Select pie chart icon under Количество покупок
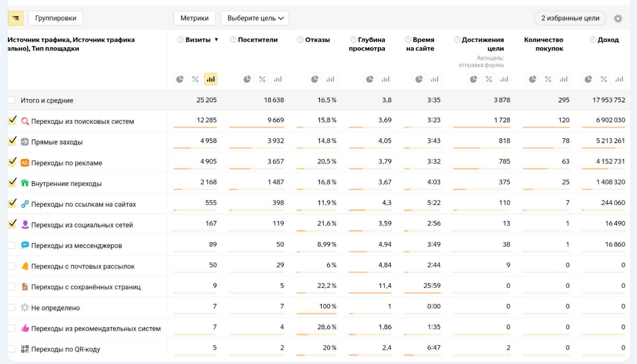This screenshot has height=364, width=637. (x=532, y=79)
